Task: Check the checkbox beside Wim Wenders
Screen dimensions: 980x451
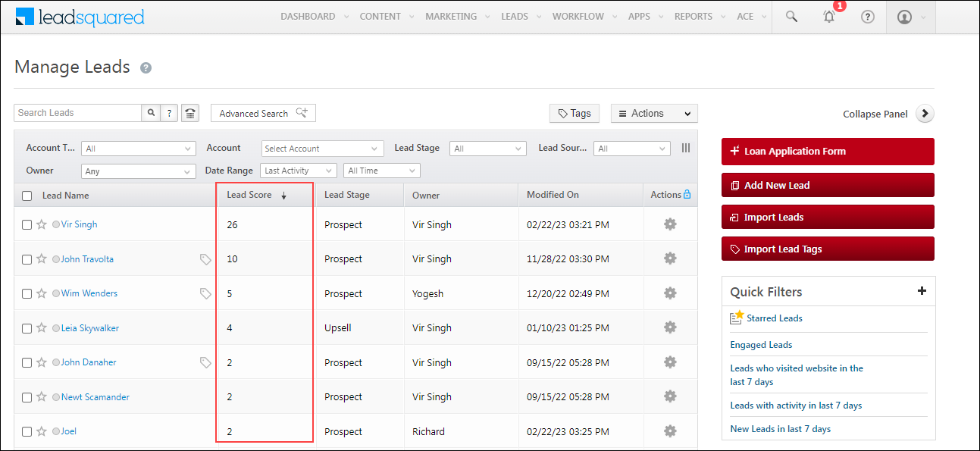Action: (27, 293)
